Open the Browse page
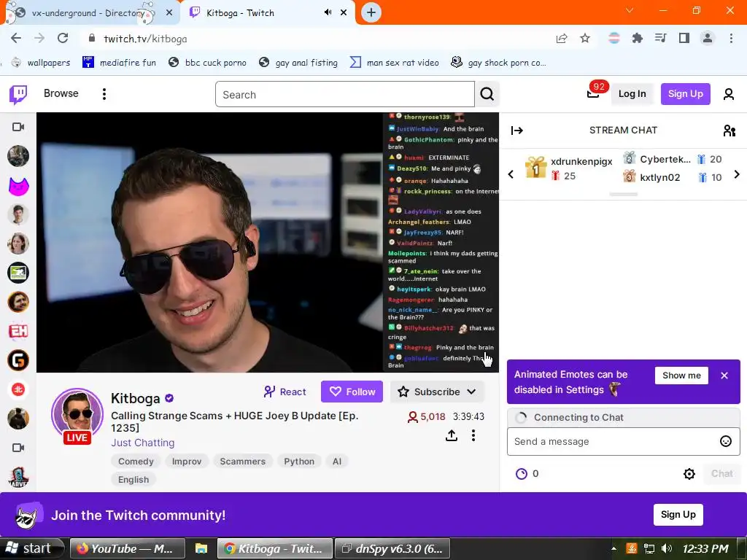 point(61,93)
